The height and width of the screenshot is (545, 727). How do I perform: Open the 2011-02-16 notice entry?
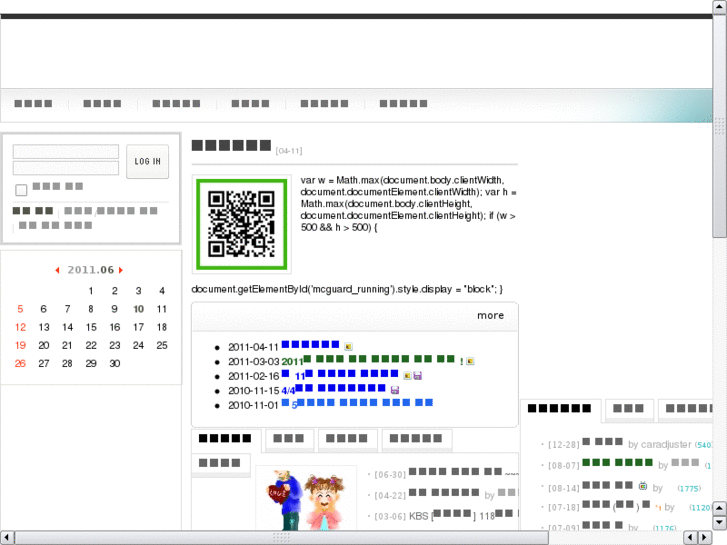(340, 374)
